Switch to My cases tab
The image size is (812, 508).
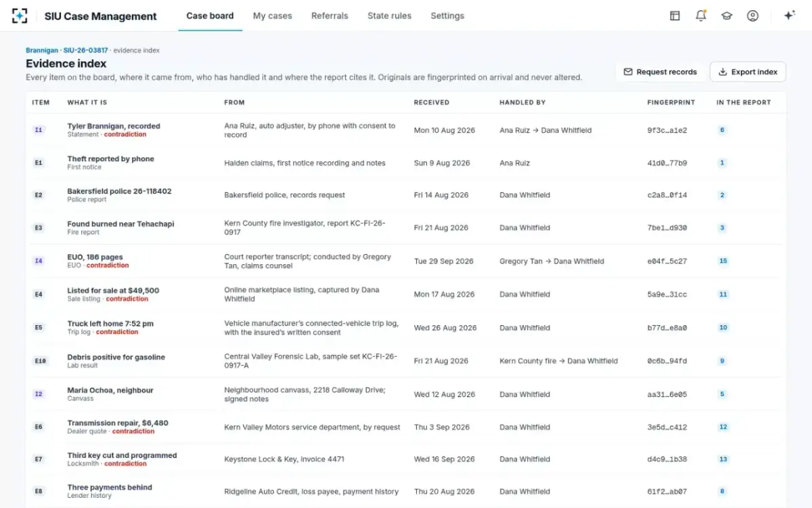(273, 16)
